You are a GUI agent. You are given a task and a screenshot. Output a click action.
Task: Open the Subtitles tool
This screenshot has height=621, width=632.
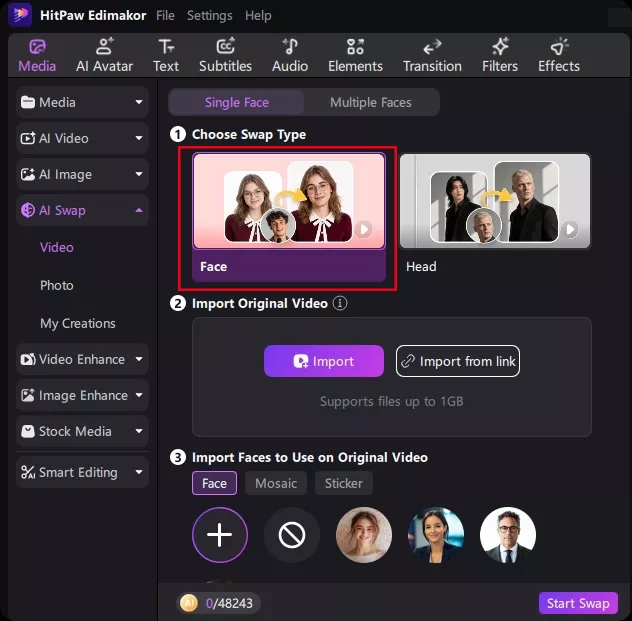pos(225,56)
